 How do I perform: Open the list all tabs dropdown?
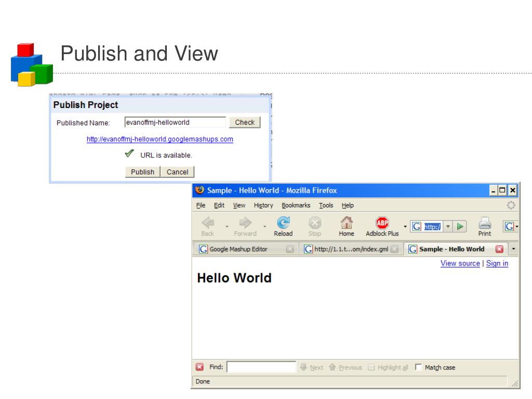513,249
